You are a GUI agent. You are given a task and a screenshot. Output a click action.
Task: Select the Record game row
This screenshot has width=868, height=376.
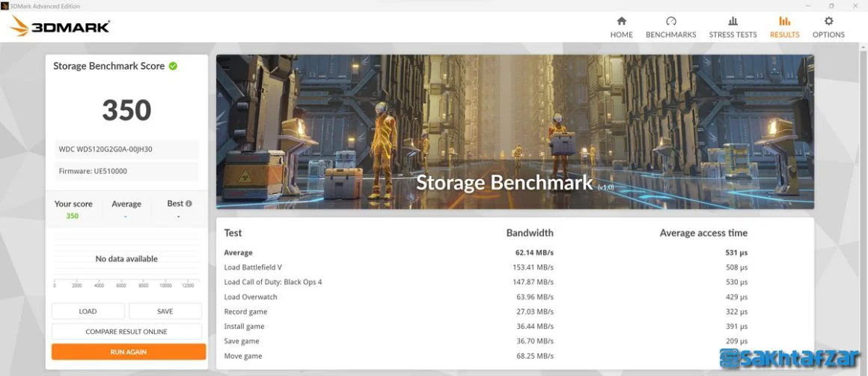coord(486,312)
